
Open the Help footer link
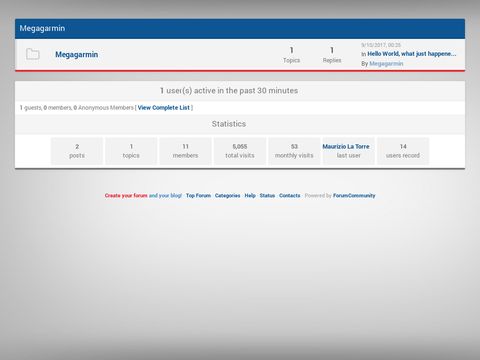pyautogui.click(x=250, y=196)
